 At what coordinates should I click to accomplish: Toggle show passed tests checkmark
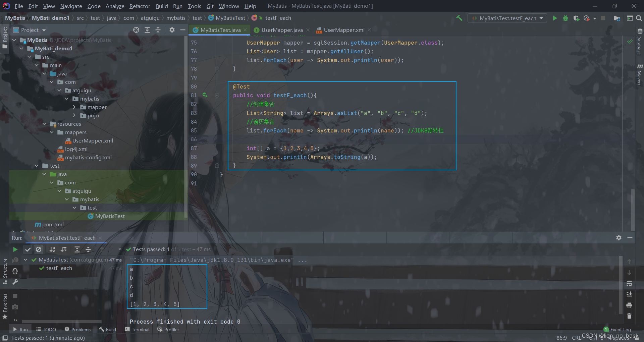[28, 249]
